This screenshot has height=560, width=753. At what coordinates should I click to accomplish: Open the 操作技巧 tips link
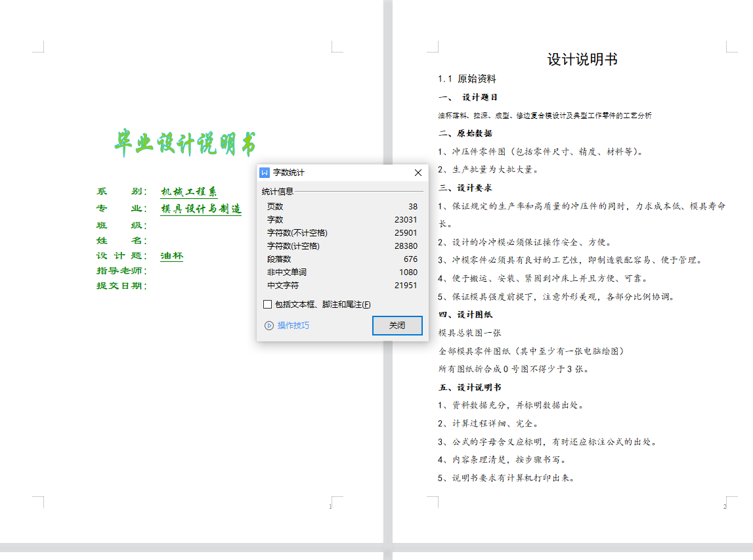click(x=293, y=326)
